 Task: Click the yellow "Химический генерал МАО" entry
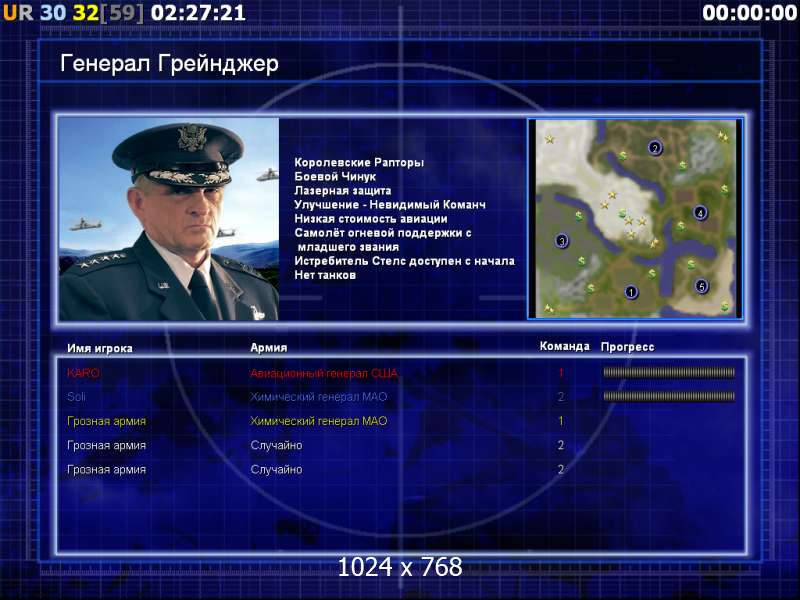[318, 421]
